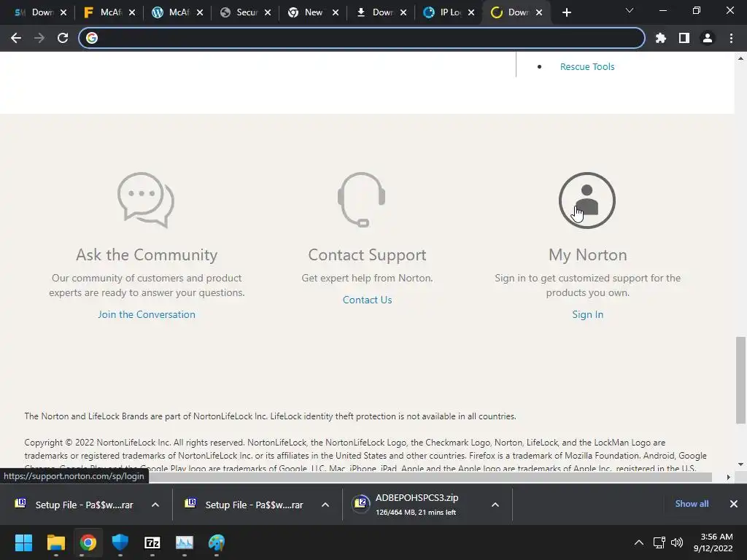The image size is (747, 560).
Task: Open a new tab with the plus button
Action: click(566, 12)
